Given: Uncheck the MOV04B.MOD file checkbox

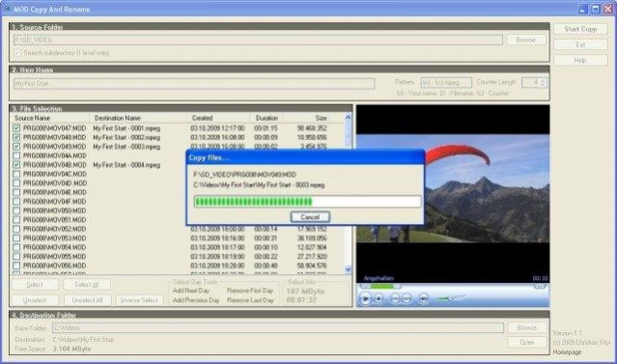Looking at the screenshot, I should 16,165.
